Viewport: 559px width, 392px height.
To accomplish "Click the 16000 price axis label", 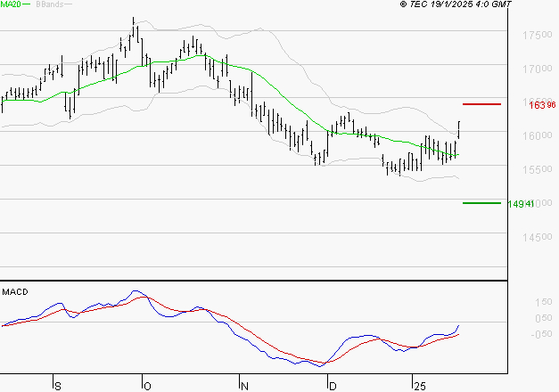I will (538, 135).
